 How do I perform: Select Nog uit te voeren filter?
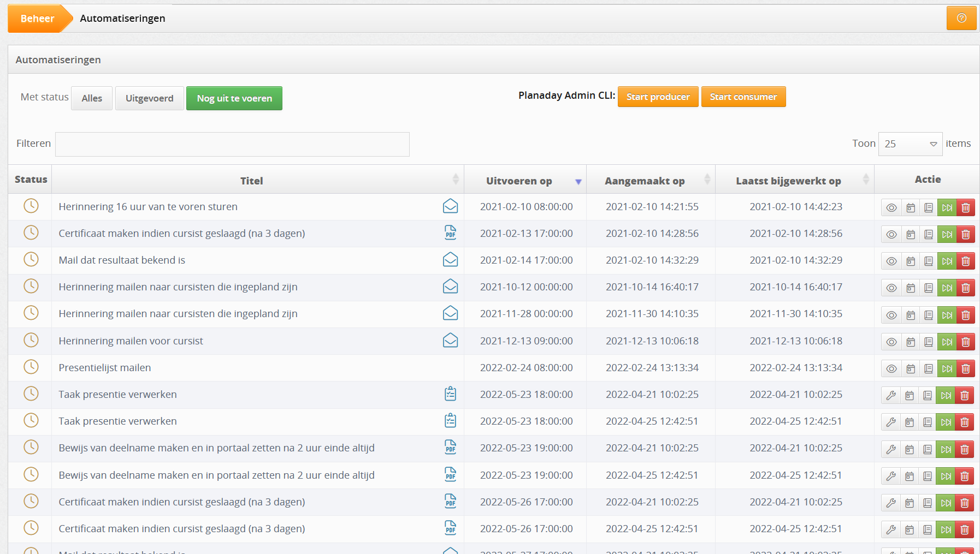[234, 98]
